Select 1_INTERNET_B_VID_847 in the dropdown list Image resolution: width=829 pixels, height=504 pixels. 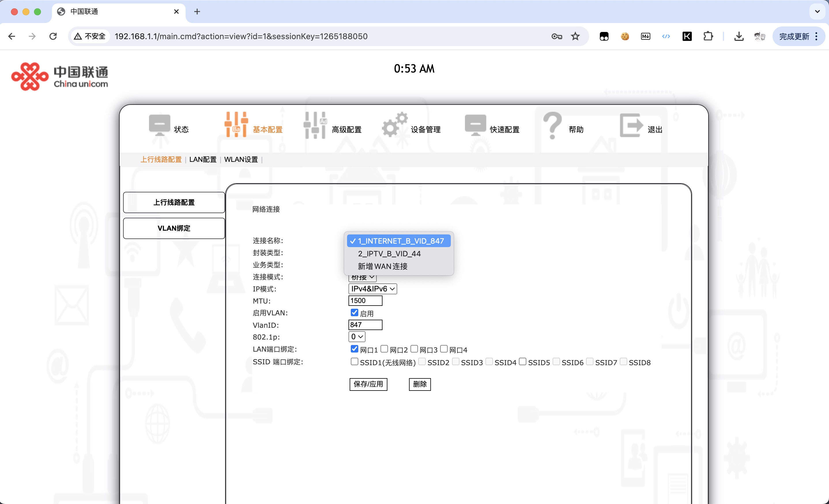[x=399, y=241]
